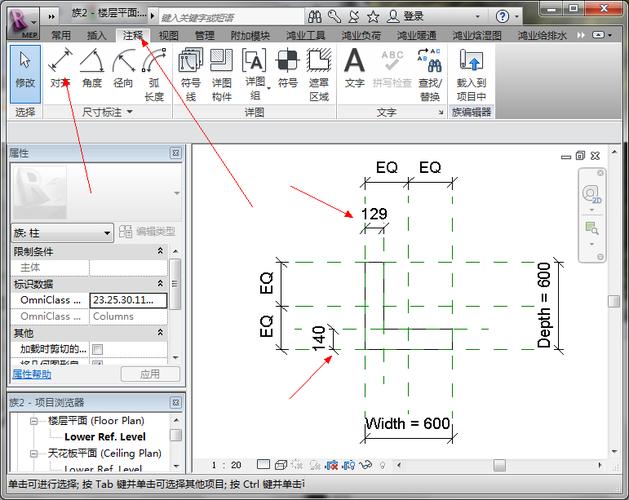Screen dimensions: 629x500
Task: Click the 属性帮助 help link
Action: 31,374
